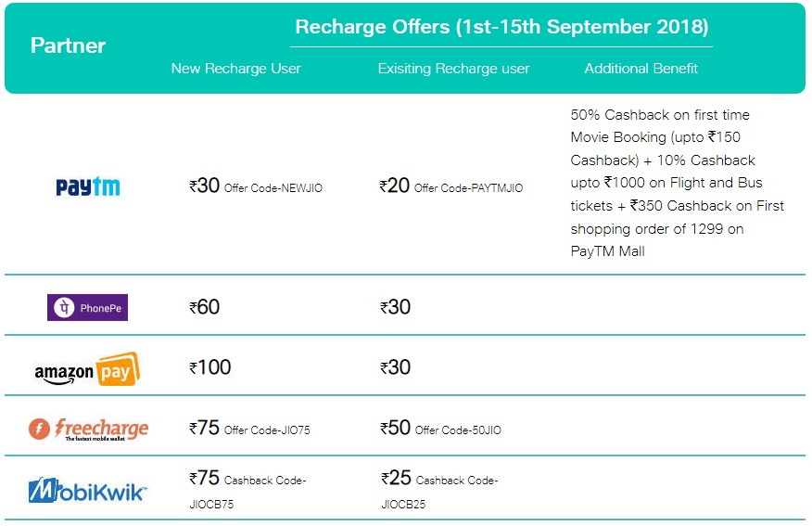The height and width of the screenshot is (526, 812).
Task: Click the Freecharge logo
Action: tap(89, 430)
